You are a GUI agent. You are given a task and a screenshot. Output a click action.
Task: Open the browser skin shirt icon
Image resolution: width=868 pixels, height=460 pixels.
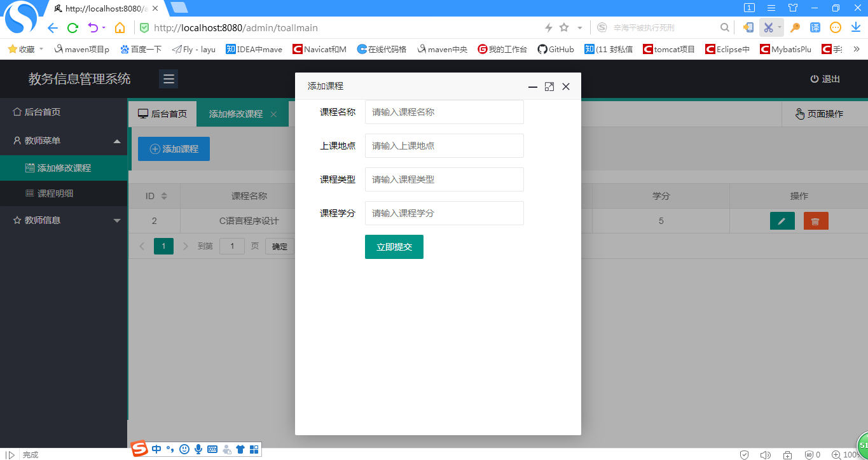792,8
